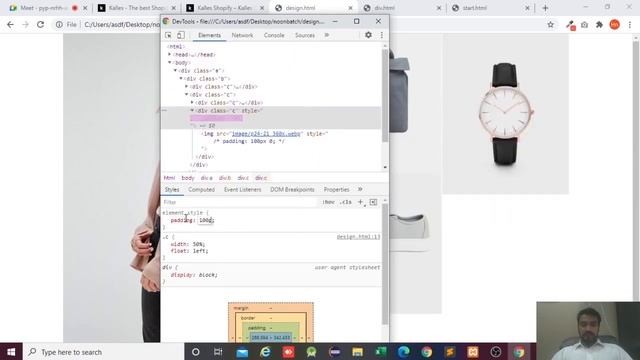
Task: Collapse the body node in DOM tree
Action: point(170,62)
